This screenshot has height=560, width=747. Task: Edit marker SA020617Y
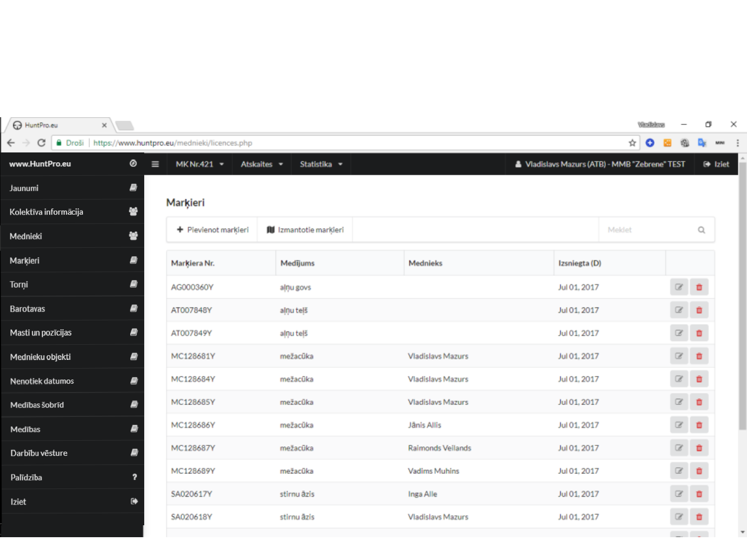[x=679, y=494]
